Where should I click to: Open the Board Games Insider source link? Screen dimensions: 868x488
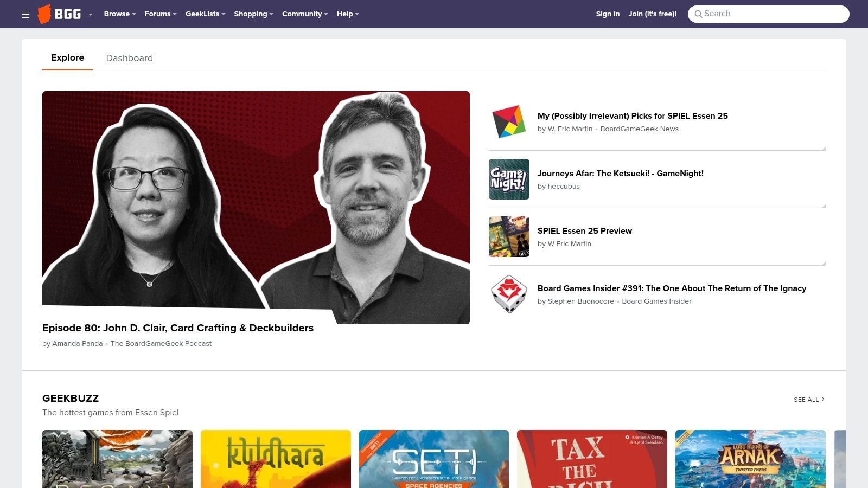pyautogui.click(x=656, y=301)
